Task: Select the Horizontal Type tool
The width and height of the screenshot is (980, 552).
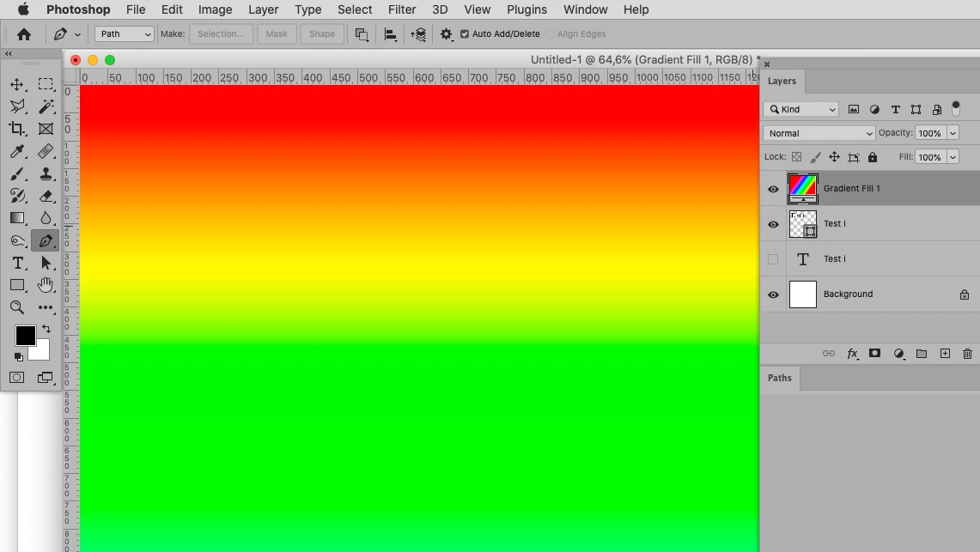Action: tap(17, 263)
